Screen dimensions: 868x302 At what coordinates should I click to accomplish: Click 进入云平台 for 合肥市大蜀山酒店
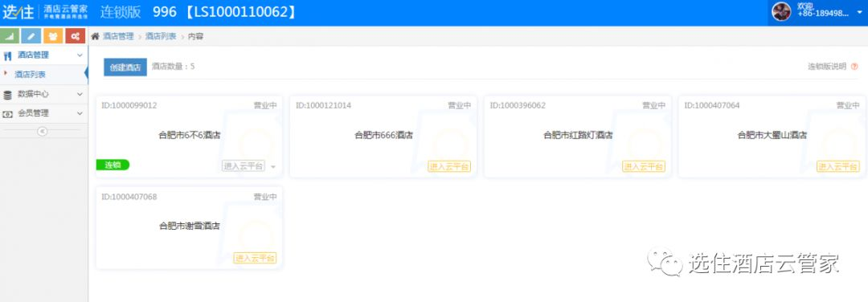[x=838, y=166]
